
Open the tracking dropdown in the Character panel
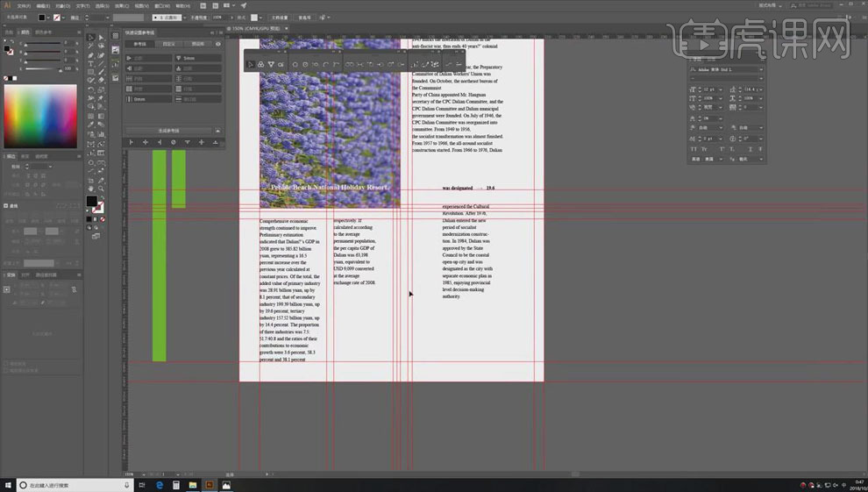[x=761, y=107]
